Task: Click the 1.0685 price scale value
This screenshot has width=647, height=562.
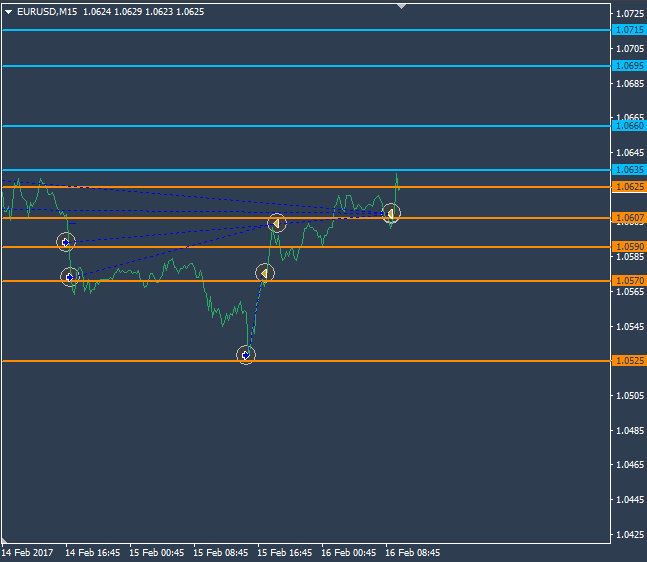Action: click(630, 84)
